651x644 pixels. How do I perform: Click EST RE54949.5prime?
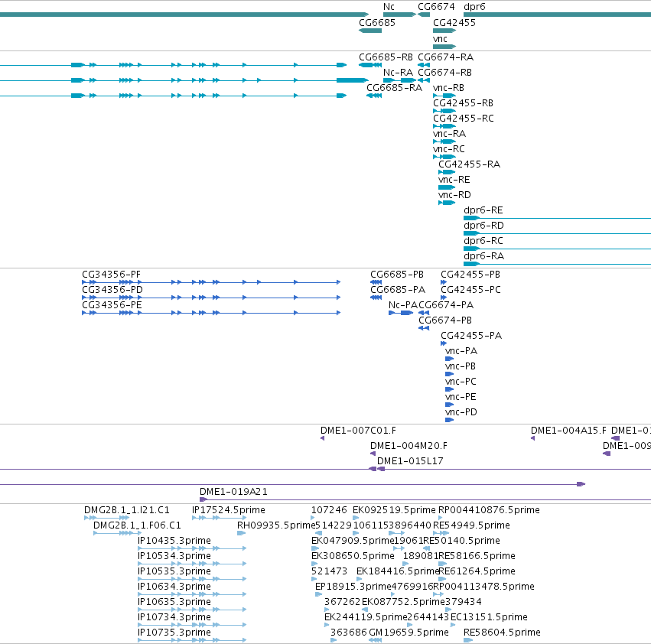(x=472, y=525)
